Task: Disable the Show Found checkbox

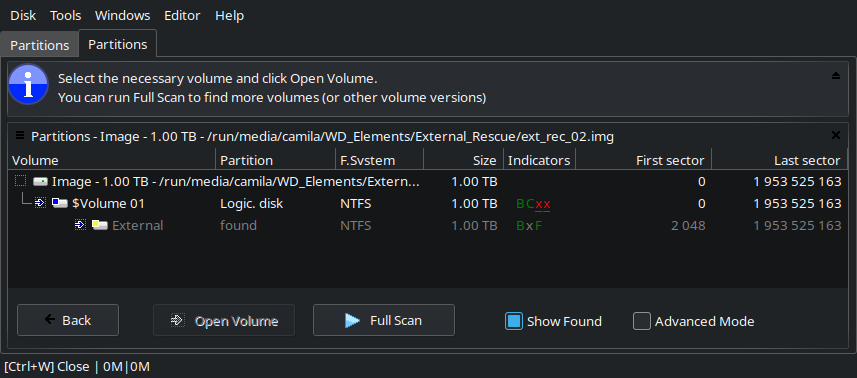Action: click(x=514, y=321)
